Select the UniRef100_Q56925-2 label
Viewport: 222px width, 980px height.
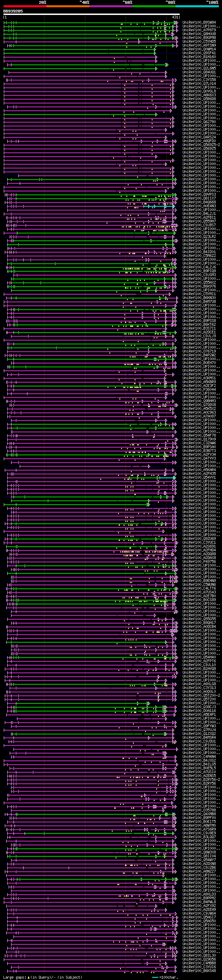(201, 145)
